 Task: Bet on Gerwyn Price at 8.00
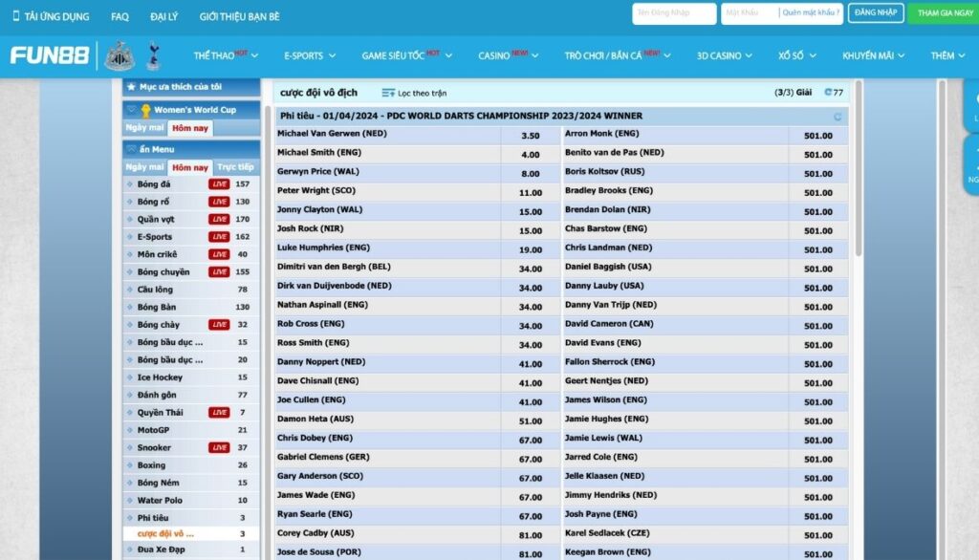point(530,174)
